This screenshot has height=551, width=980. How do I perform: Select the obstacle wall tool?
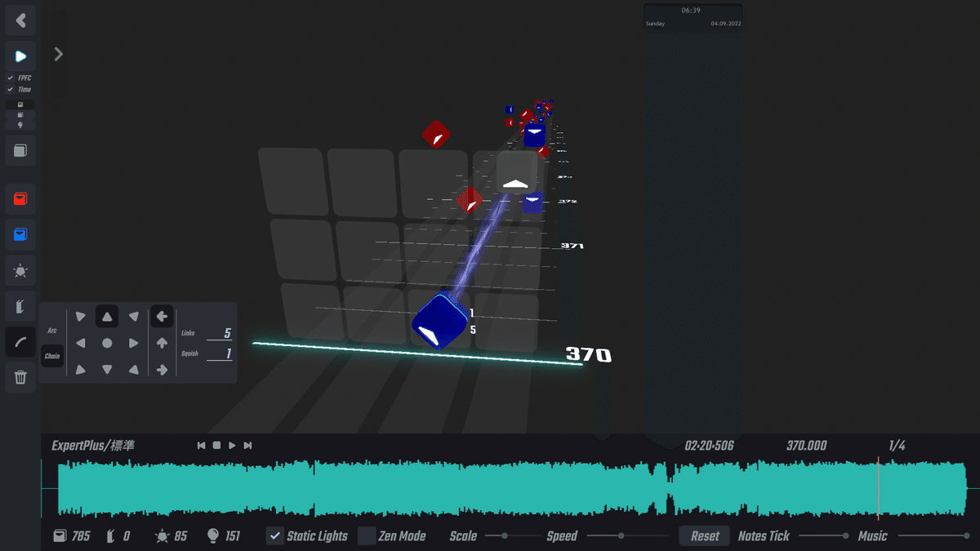(20, 306)
